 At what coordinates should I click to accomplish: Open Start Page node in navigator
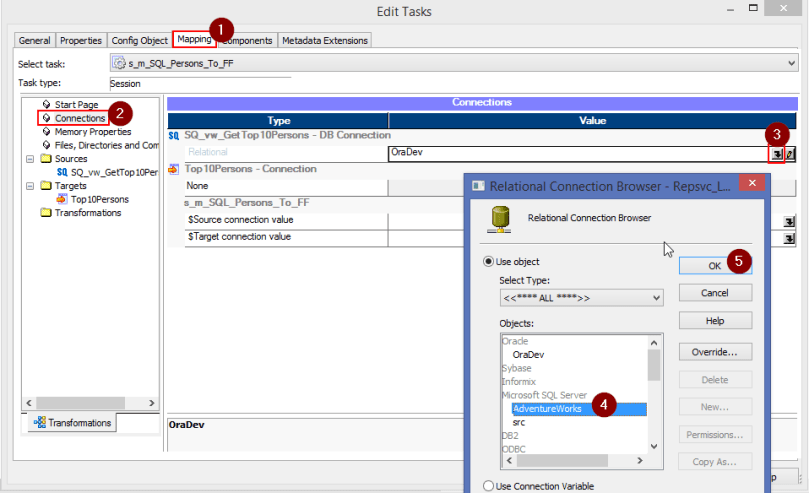(x=76, y=104)
